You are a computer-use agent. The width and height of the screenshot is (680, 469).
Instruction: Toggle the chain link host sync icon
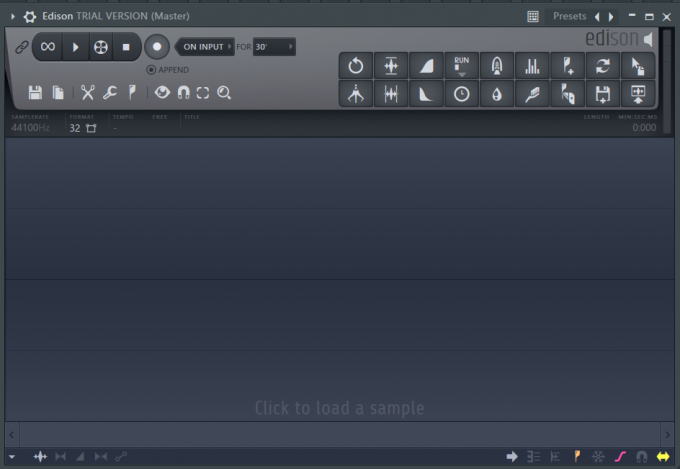click(x=22, y=47)
